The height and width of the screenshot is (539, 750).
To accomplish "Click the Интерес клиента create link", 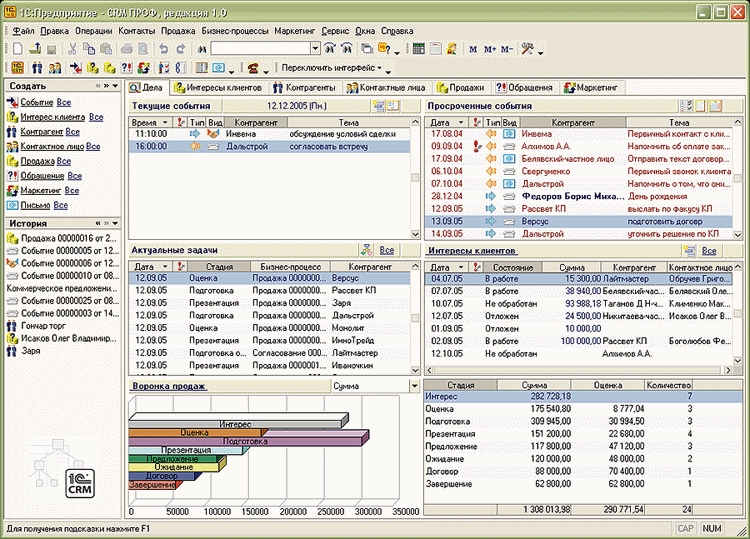I will tap(53, 117).
